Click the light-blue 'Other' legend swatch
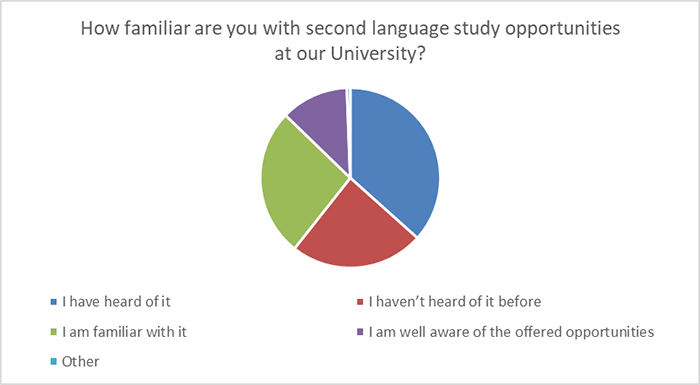700x385 pixels. [x=54, y=361]
